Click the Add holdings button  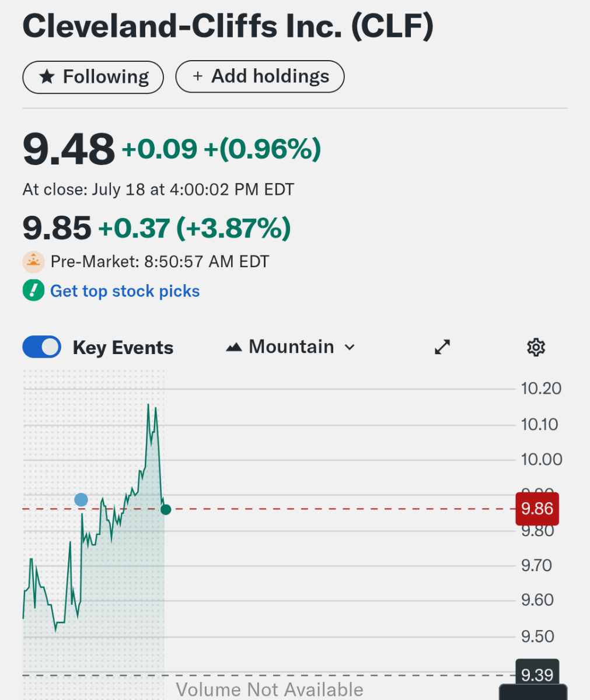(x=260, y=76)
